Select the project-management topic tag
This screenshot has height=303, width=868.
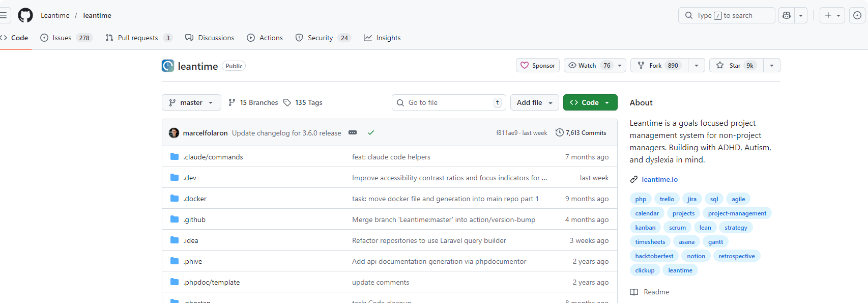pyautogui.click(x=737, y=213)
